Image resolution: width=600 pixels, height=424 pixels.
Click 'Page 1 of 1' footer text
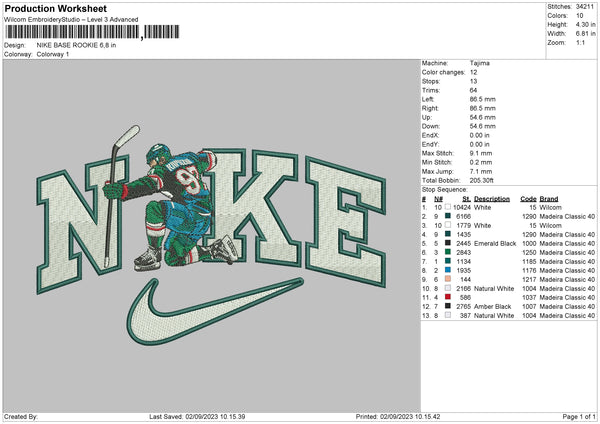point(579,416)
